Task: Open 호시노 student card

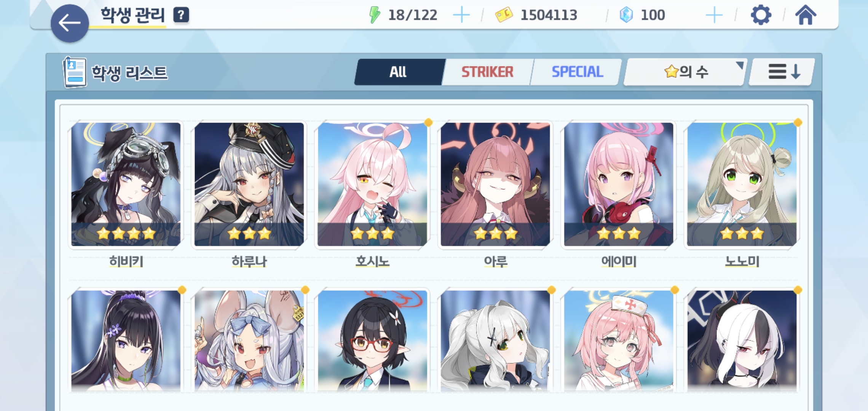Action: 372,185
